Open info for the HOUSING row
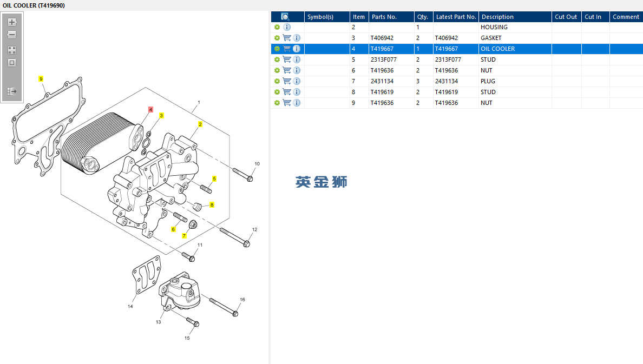 287,27
